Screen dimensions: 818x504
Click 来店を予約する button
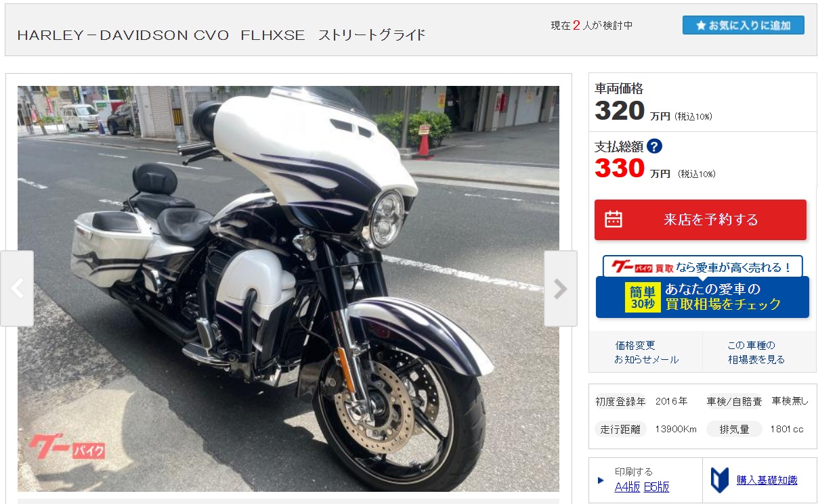700,220
